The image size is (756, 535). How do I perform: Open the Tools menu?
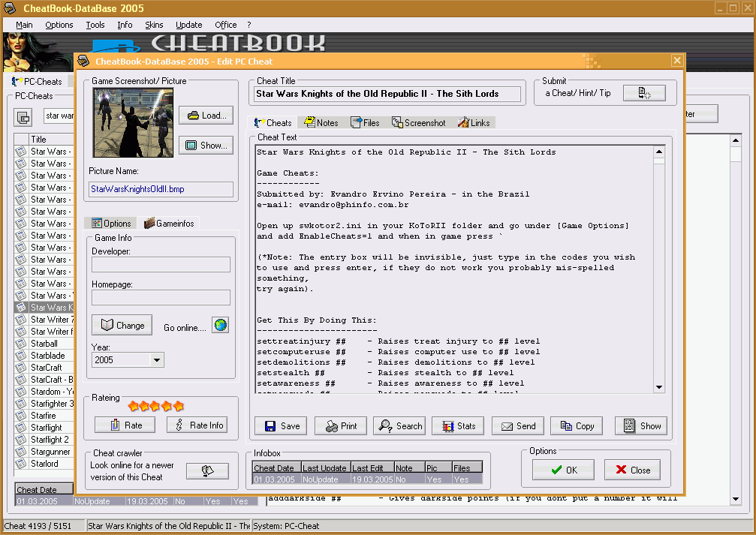click(x=95, y=25)
